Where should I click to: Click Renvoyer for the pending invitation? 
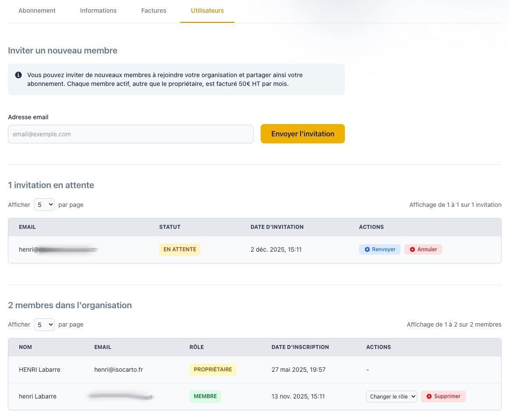[380, 249]
